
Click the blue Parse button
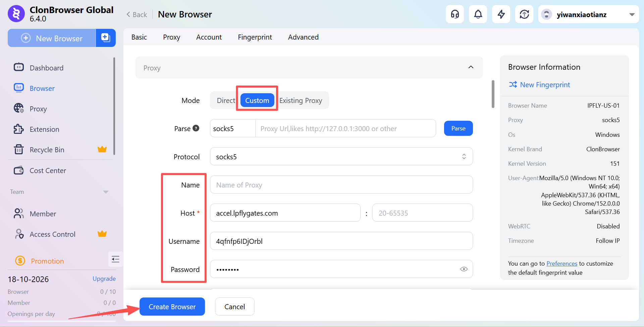pyautogui.click(x=458, y=128)
